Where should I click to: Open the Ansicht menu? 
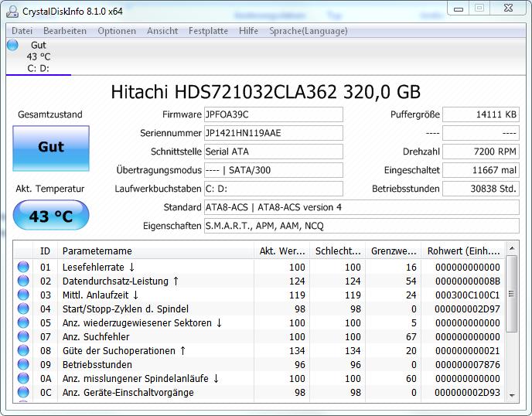coord(162,31)
